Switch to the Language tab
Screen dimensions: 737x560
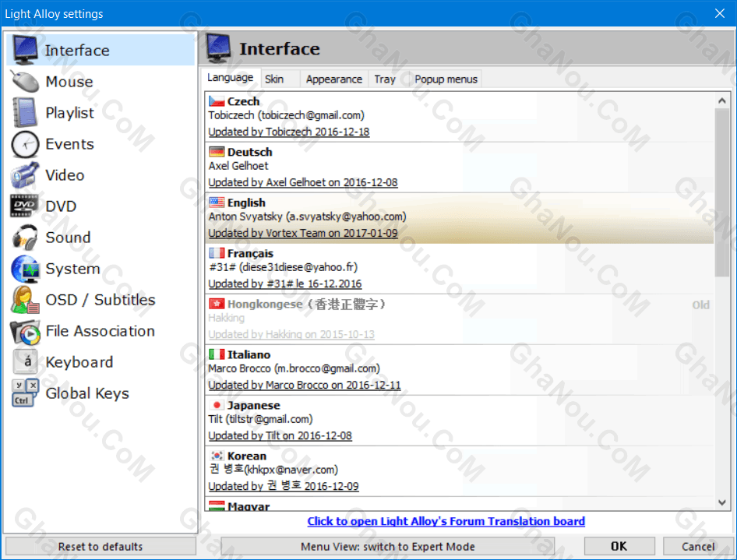click(231, 78)
